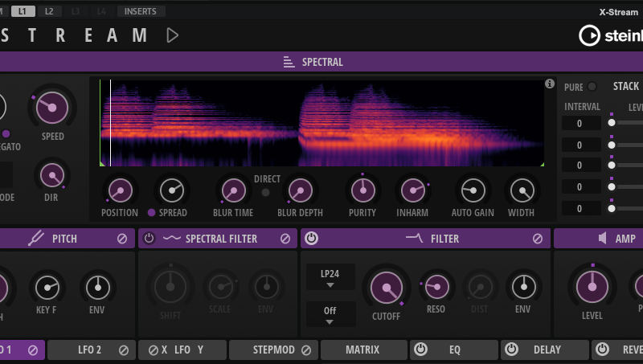Viewport: 643px width, 364px height.
Task: Open the info icon above the spectrogram
Action: (x=550, y=84)
